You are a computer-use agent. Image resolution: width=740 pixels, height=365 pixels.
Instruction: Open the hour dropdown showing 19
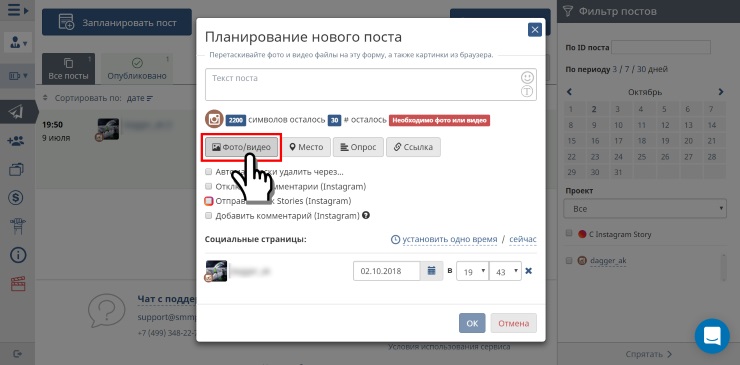[x=472, y=271]
